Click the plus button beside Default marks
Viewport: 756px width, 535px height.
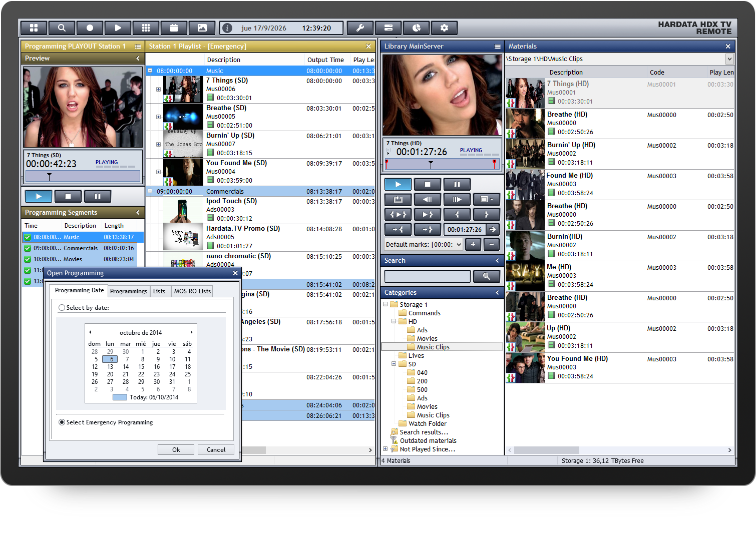pos(473,245)
